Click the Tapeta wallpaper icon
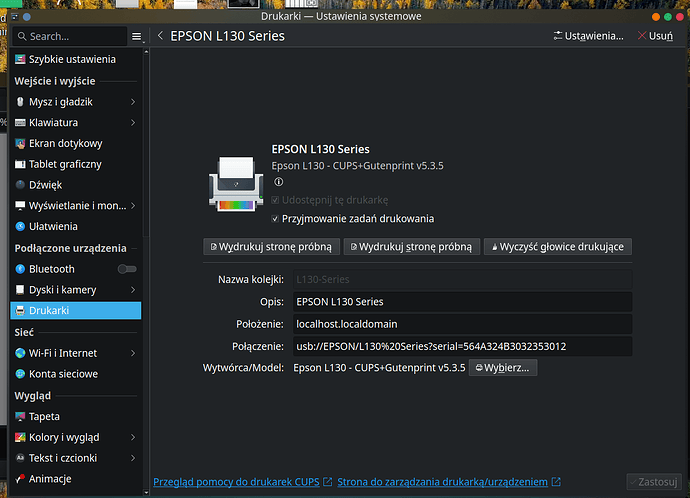The image size is (690, 498). [20, 416]
